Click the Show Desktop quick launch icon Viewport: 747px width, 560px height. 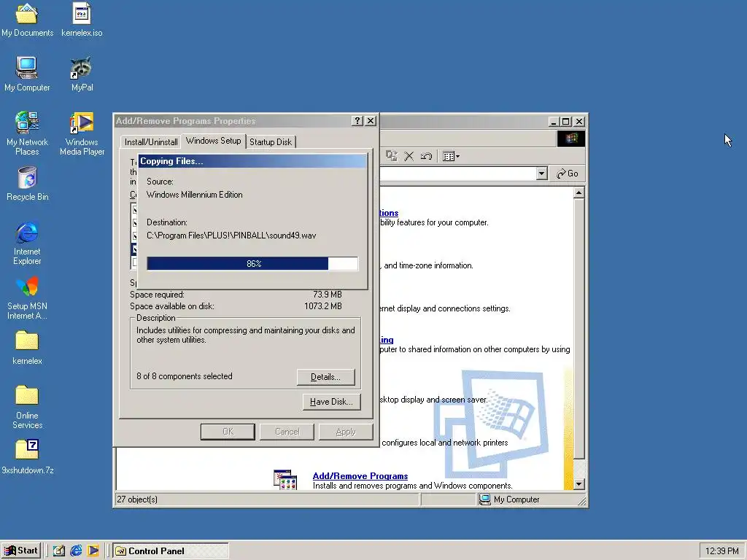(x=58, y=551)
